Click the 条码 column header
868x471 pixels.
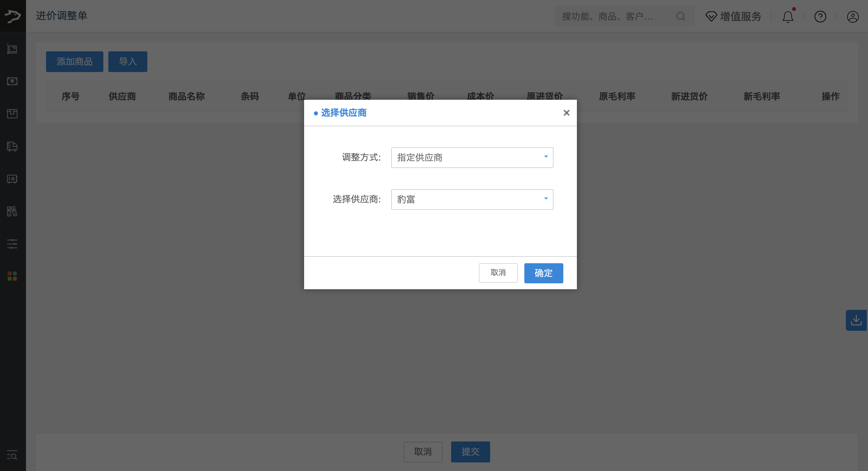250,97
